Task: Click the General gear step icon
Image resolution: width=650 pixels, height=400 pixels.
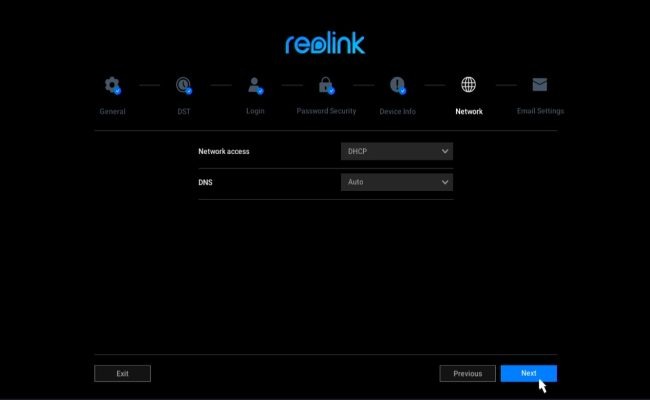Action: (112, 85)
